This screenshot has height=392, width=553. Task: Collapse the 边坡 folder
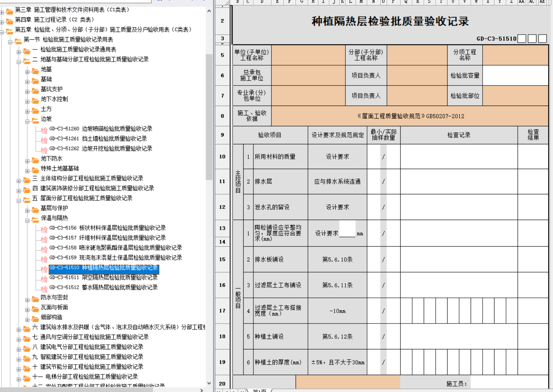27,122
